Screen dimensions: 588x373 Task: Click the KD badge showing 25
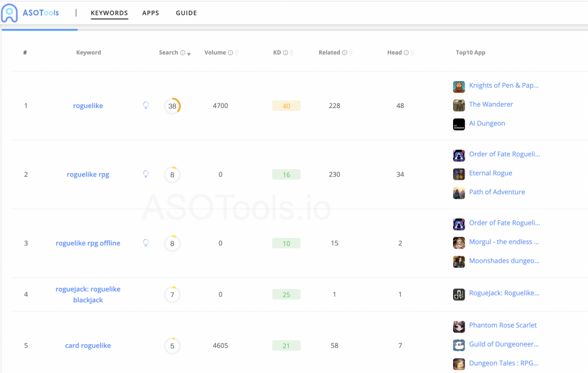(286, 295)
